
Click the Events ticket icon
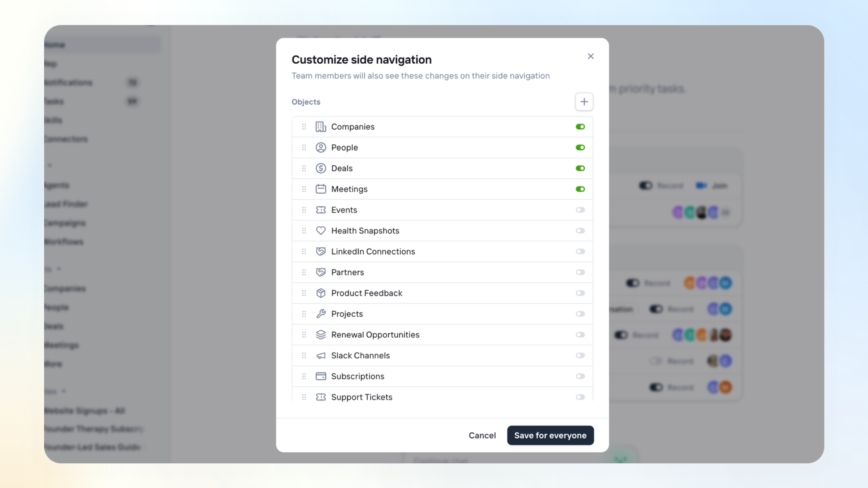pos(321,210)
